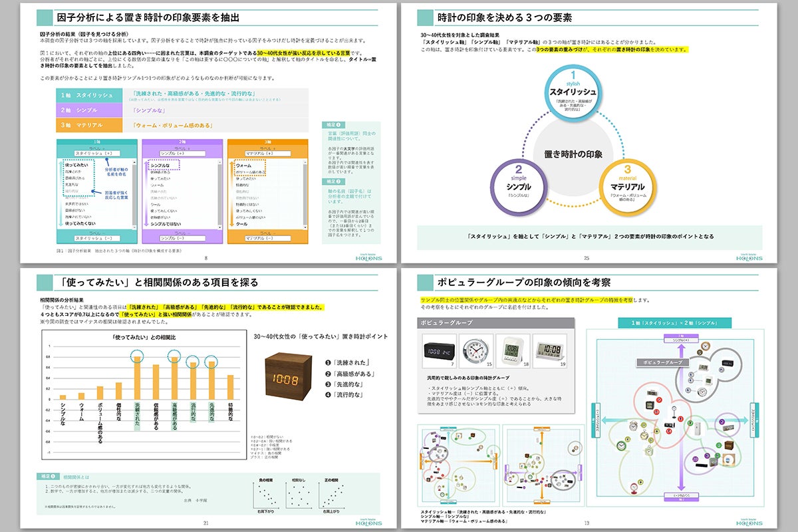798x532 pixels.
Task: Click the list item ②「高級感がある」
Action: [x=350, y=374]
